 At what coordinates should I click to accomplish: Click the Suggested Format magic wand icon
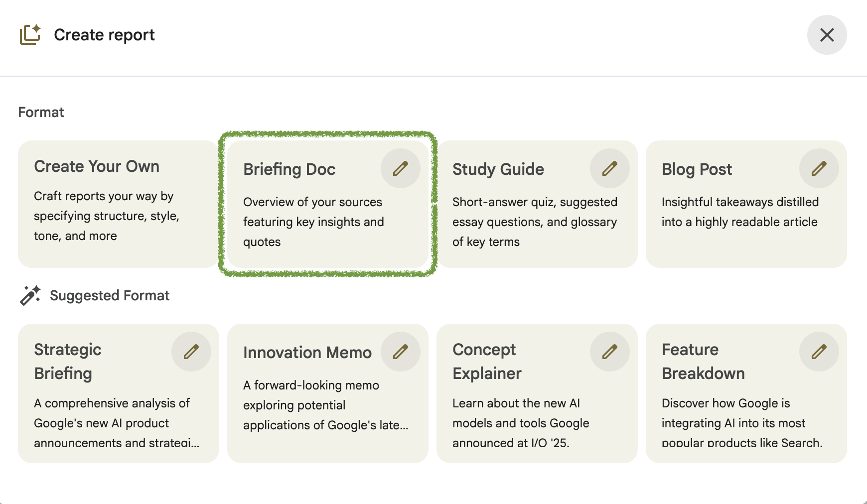(x=30, y=295)
